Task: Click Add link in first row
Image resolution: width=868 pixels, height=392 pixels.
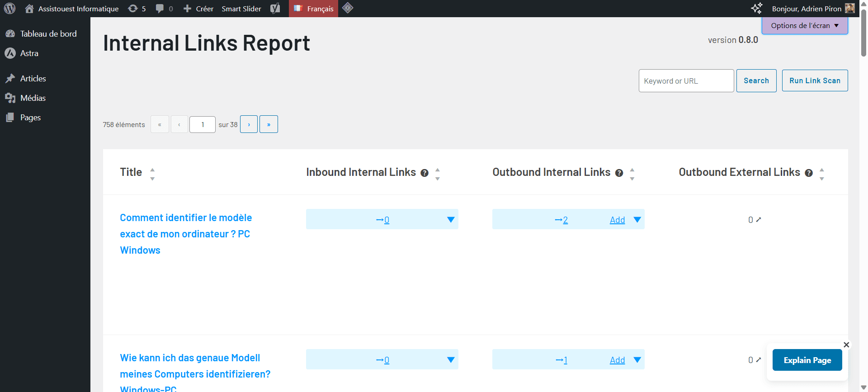Action: coord(617,220)
